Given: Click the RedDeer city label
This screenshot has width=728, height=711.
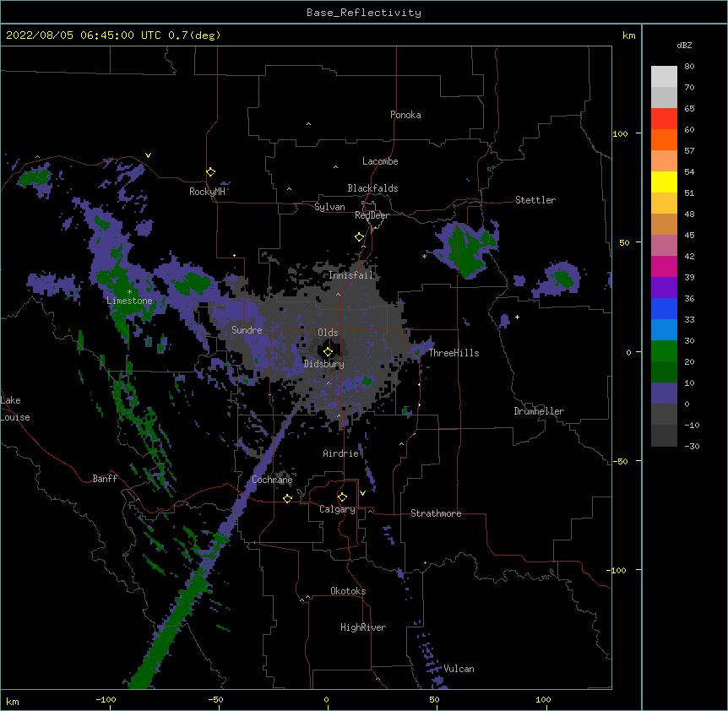Looking at the screenshot, I should tap(372, 215).
